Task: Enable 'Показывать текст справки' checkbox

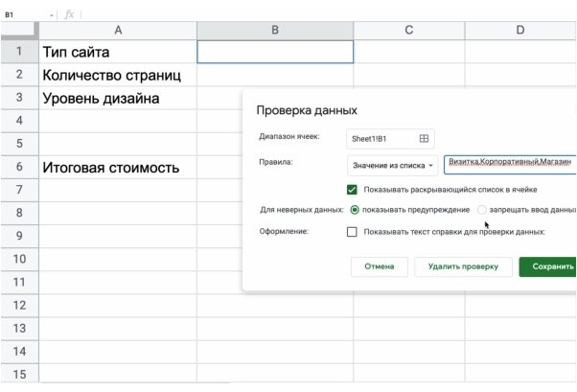Action: pos(352,231)
